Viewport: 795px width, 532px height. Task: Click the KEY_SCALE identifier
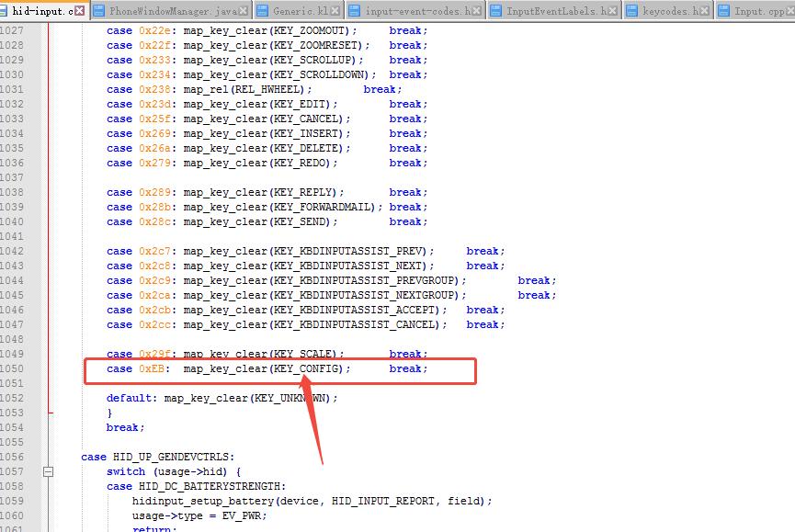pos(302,354)
